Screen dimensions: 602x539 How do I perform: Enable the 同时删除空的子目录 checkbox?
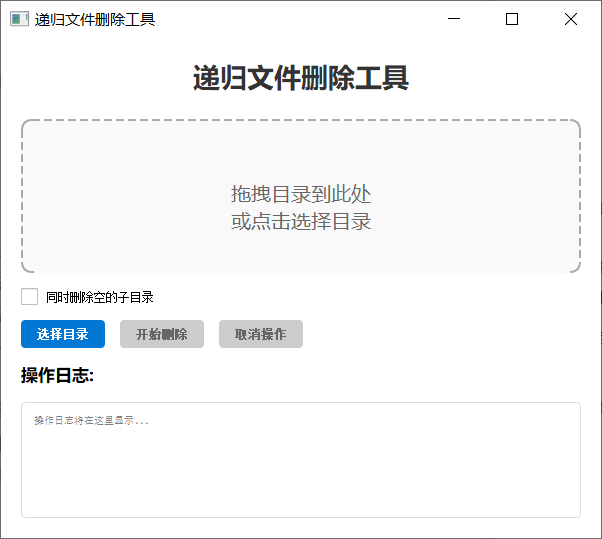point(29,297)
